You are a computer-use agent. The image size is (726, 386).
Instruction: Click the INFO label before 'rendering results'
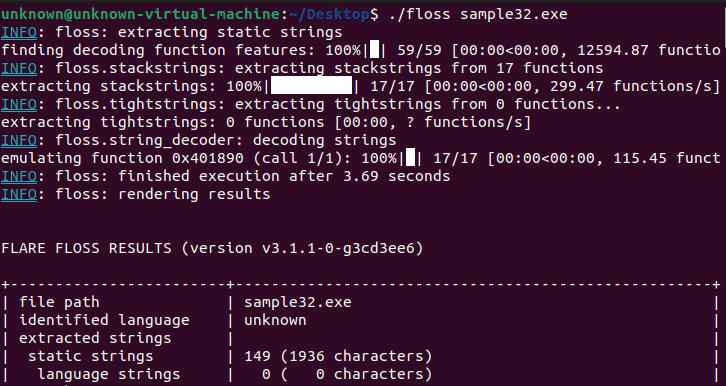(19, 194)
